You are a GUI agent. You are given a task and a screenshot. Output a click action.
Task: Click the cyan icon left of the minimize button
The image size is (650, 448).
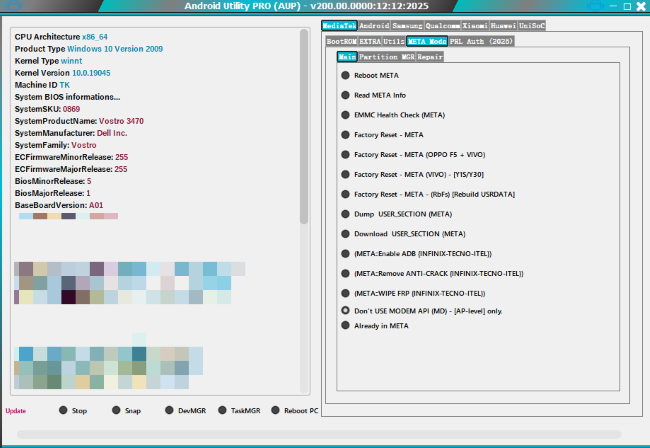click(595, 6)
